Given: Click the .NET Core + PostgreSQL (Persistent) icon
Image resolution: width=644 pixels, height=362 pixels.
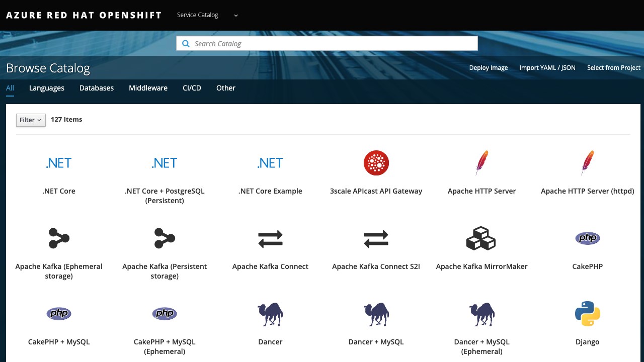Looking at the screenshot, I should (x=165, y=163).
